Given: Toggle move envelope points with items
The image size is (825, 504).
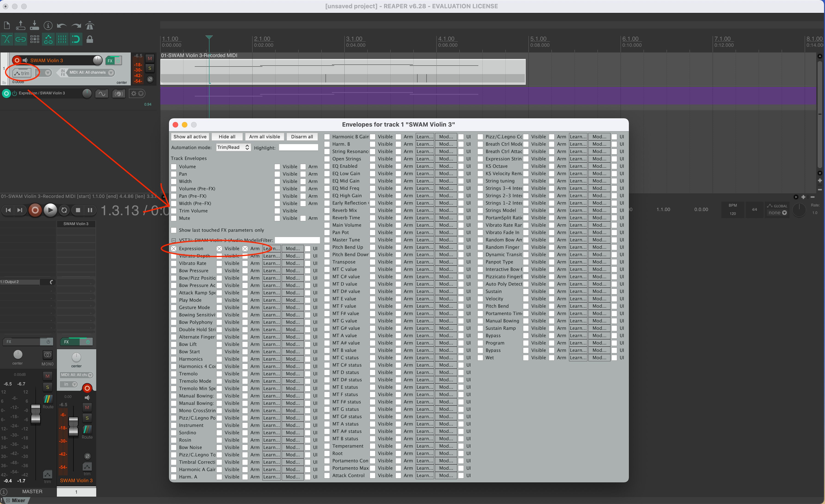Looking at the screenshot, I should [x=48, y=40].
